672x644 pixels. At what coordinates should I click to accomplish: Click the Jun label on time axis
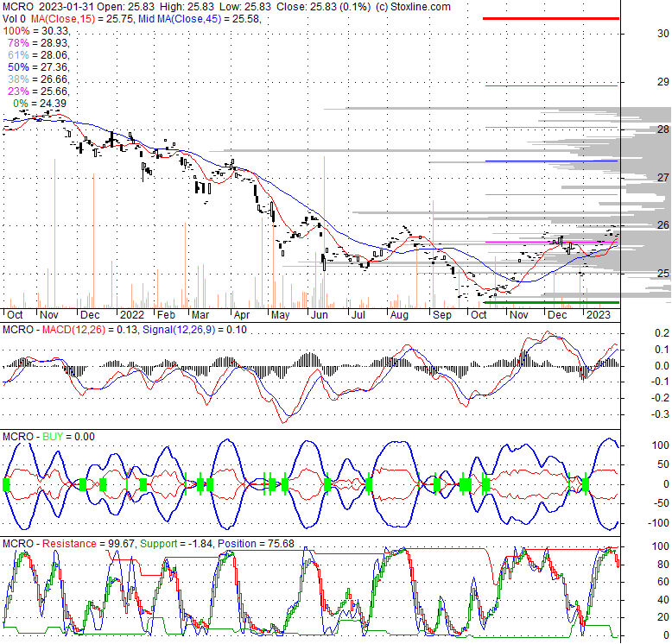click(320, 315)
